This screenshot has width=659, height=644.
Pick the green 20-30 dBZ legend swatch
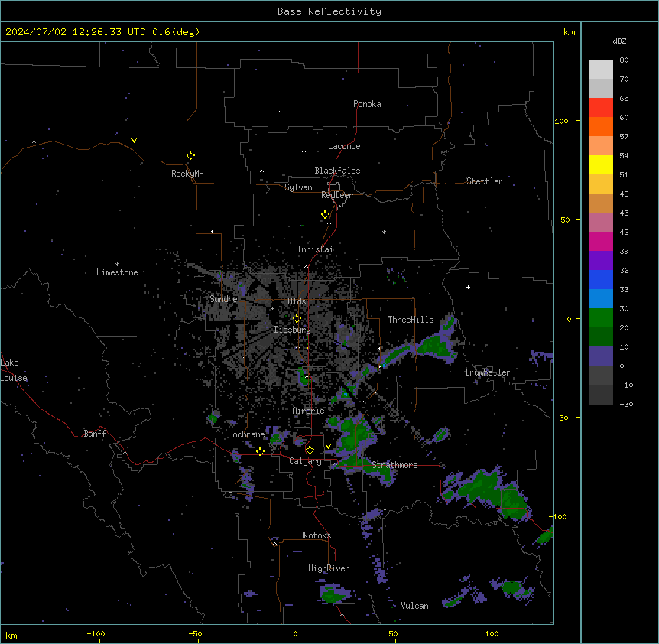[601, 318]
